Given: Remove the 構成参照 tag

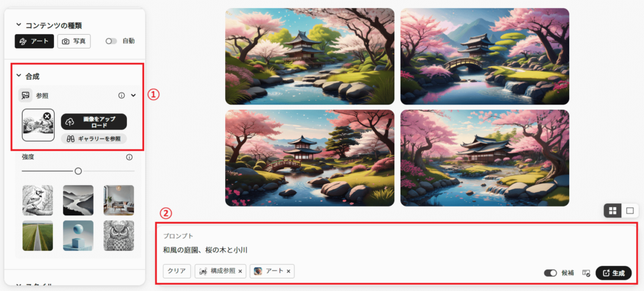Looking at the screenshot, I should click(240, 271).
